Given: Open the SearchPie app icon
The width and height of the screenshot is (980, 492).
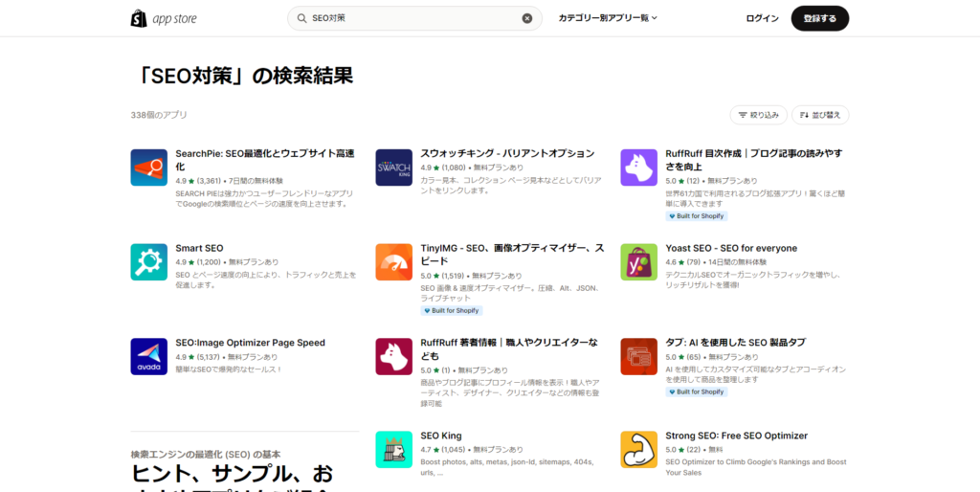Looking at the screenshot, I should 148,167.
